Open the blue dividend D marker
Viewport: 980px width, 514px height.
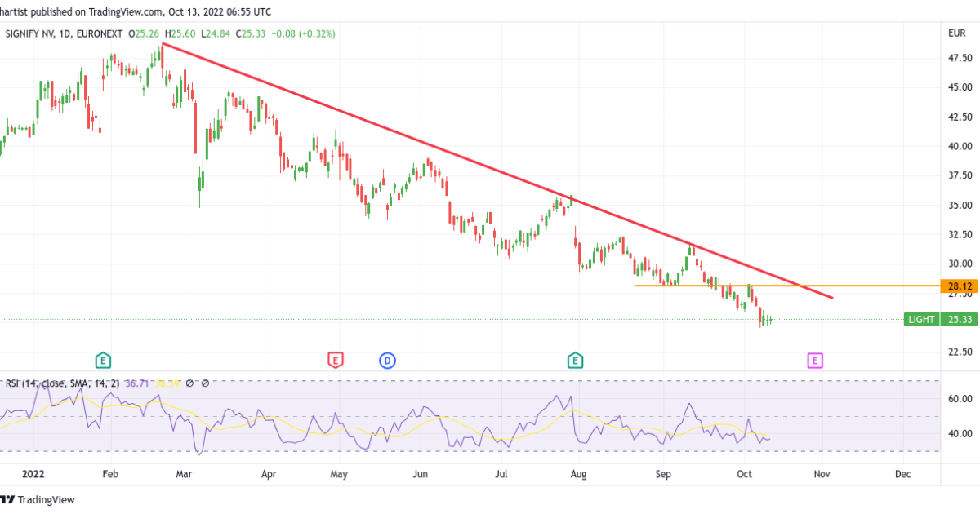(x=386, y=359)
